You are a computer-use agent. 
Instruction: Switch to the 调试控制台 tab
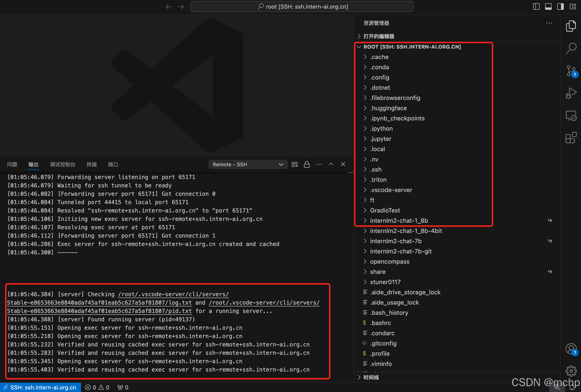(x=63, y=164)
